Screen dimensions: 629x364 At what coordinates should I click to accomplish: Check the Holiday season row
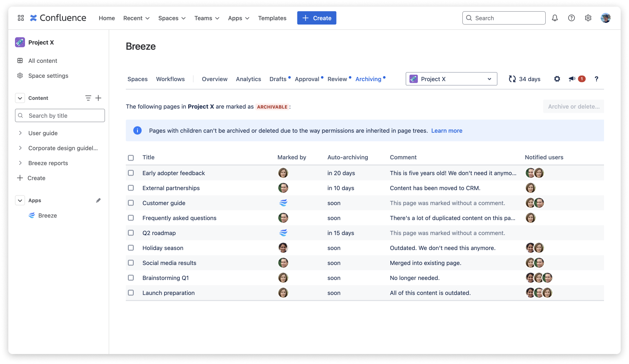(131, 248)
